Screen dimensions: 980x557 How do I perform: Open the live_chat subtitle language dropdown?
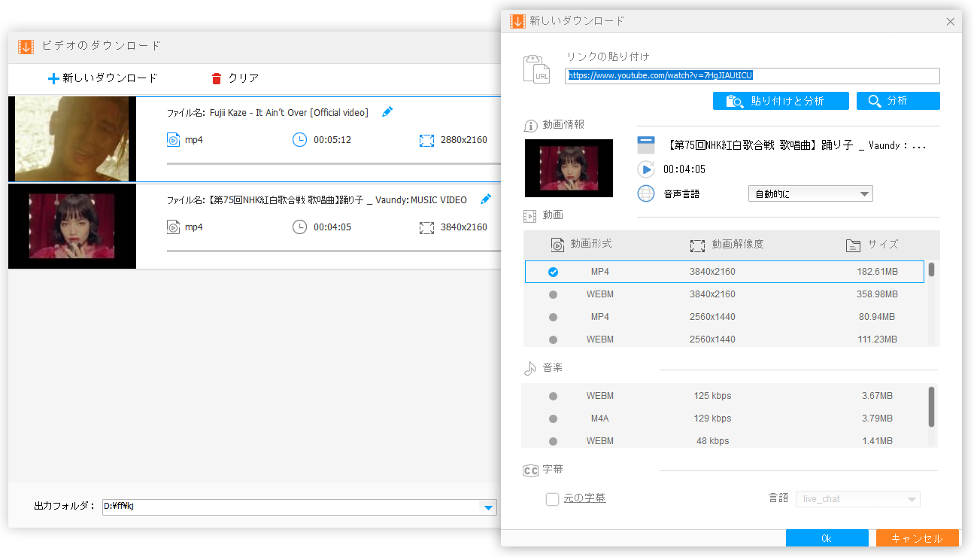857,498
